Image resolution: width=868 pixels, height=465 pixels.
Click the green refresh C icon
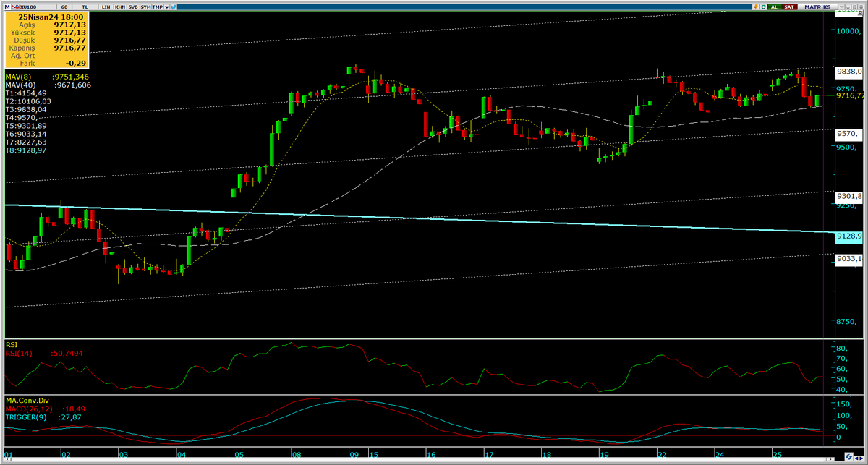click(763, 7)
